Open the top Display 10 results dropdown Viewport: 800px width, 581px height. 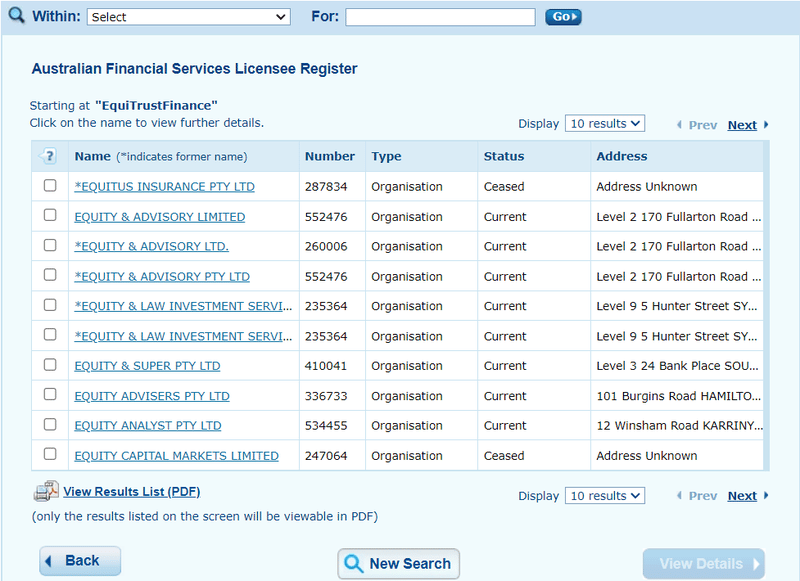point(605,123)
